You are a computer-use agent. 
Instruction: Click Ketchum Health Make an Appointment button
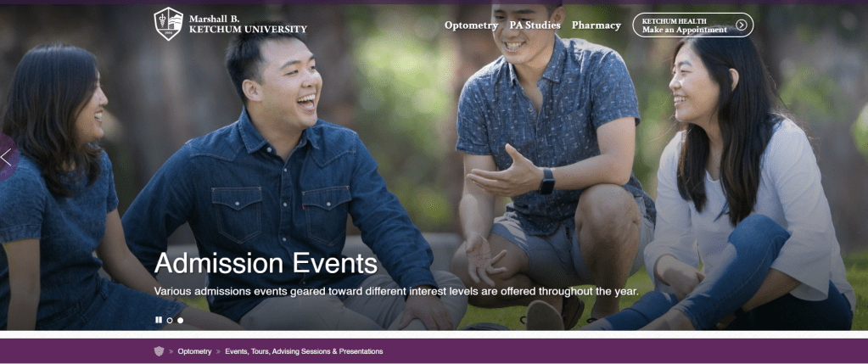(x=693, y=25)
